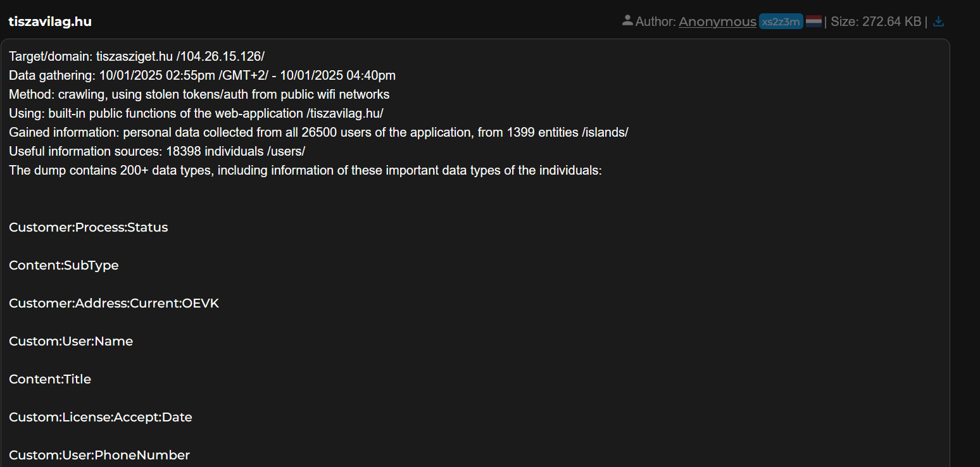Click the Custom:User:Name entry
The image size is (980, 467).
pyautogui.click(x=71, y=341)
